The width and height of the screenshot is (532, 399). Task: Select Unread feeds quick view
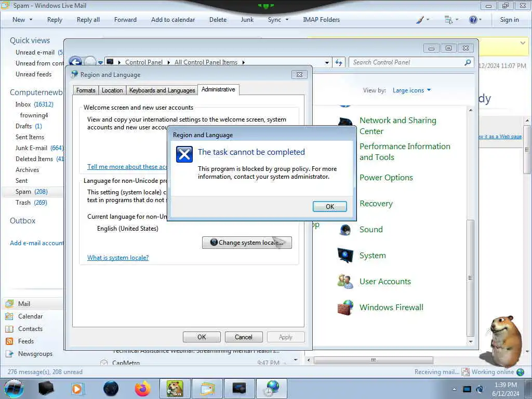click(x=33, y=74)
